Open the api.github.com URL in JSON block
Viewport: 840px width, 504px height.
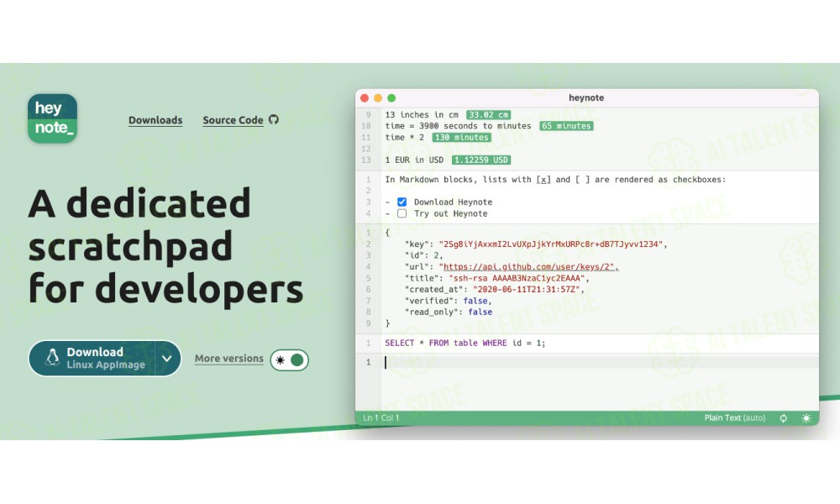[528, 267]
